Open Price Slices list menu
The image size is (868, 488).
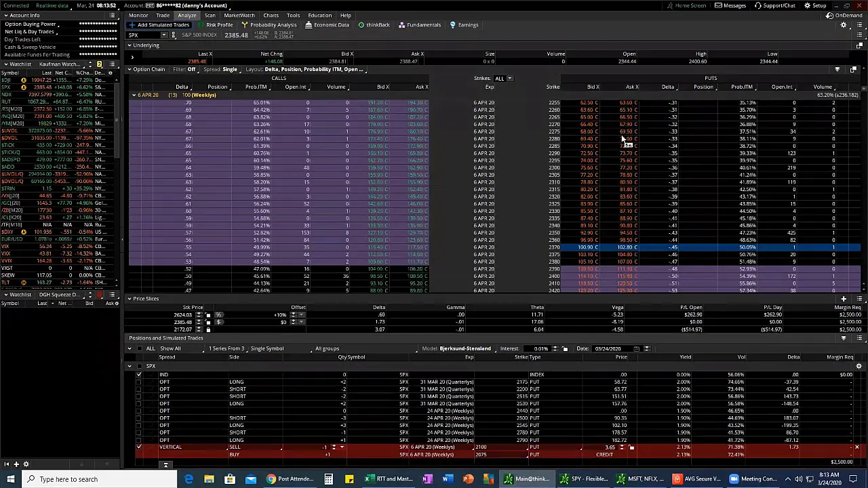pyautogui.click(x=859, y=299)
